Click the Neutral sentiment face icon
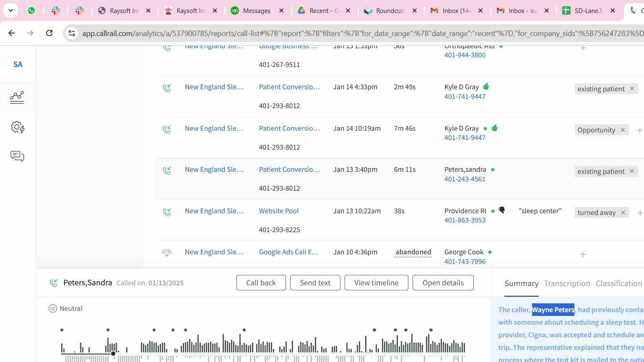Screen dimensions: 644x362 tap(53, 308)
